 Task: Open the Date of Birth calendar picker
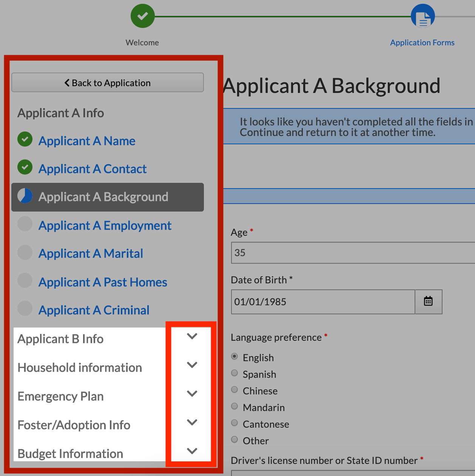coord(428,301)
